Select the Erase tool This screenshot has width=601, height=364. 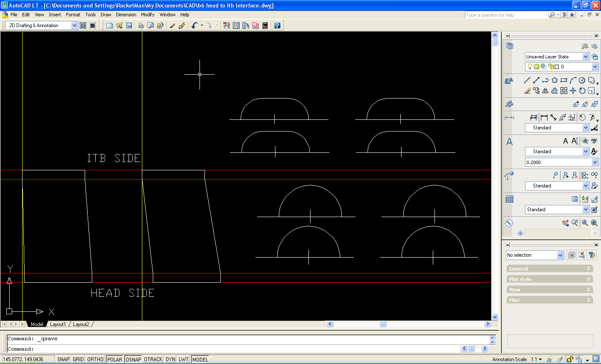coord(527,91)
